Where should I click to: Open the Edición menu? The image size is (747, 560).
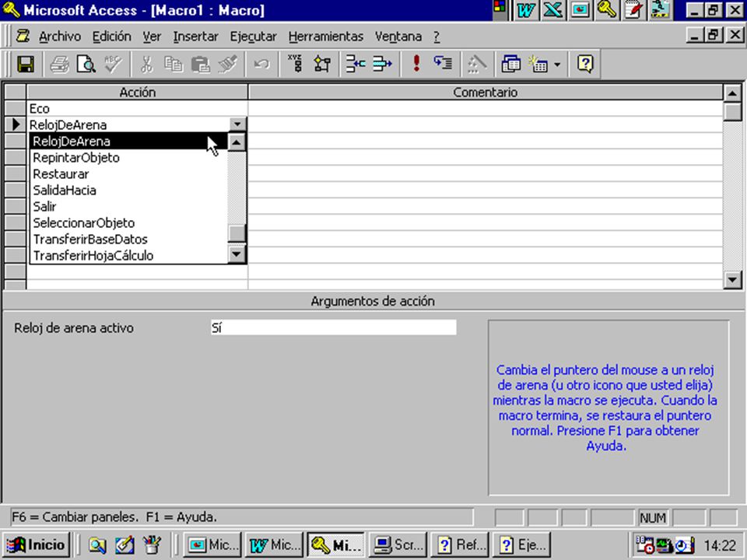point(112,37)
